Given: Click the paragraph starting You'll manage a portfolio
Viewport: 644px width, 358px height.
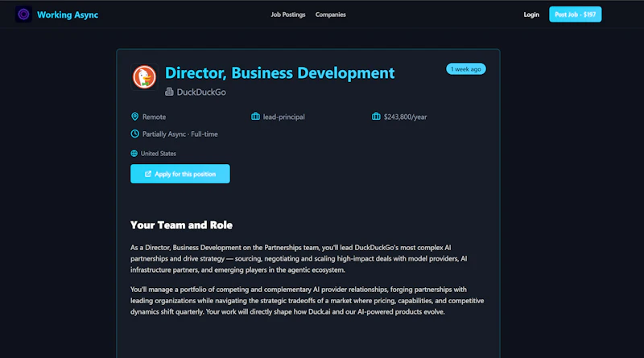Looking at the screenshot, I should point(308,301).
